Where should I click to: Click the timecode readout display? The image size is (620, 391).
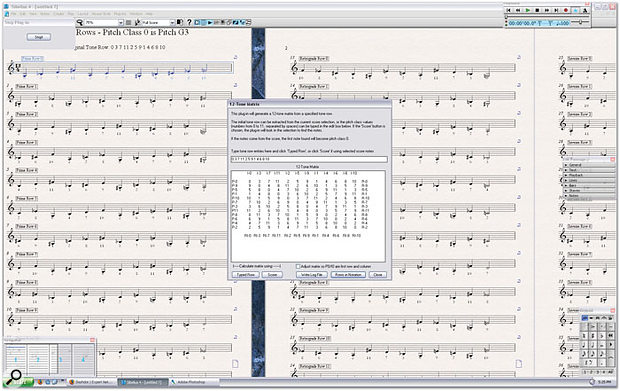pos(539,23)
